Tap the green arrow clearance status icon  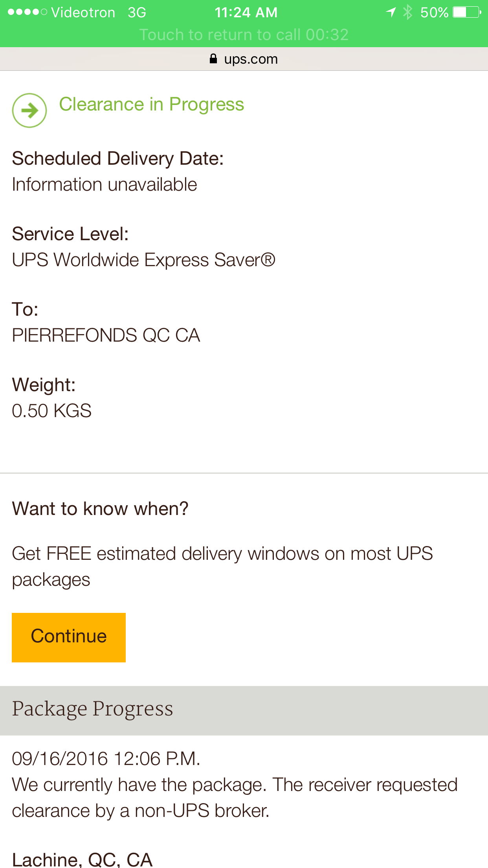(x=29, y=110)
